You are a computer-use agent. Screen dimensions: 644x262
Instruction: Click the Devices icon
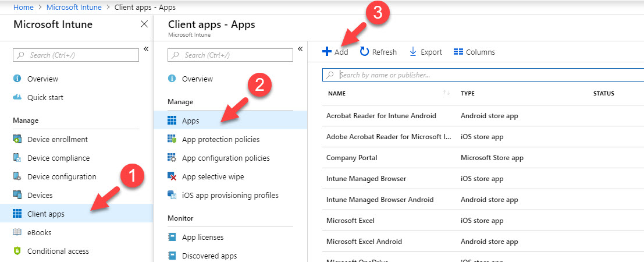coord(17,195)
